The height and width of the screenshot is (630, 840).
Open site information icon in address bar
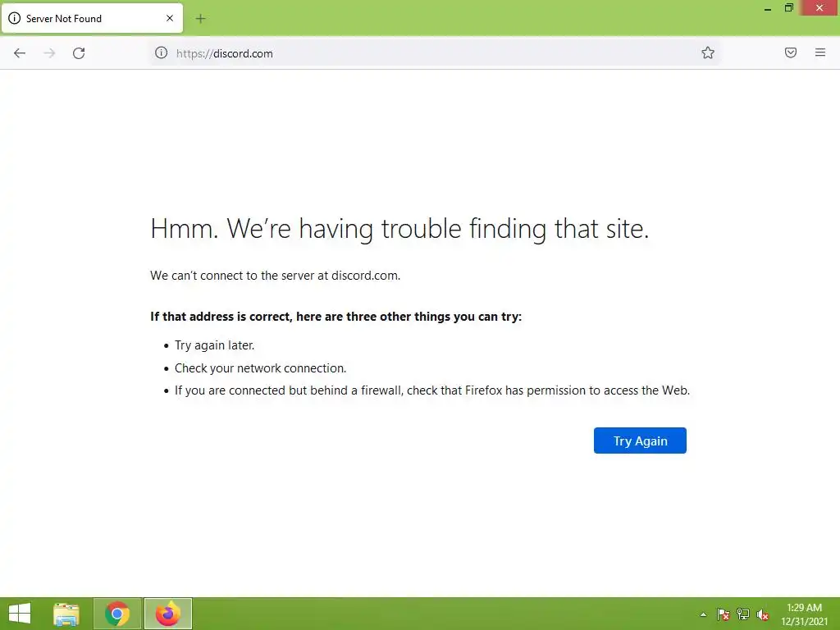(162, 52)
